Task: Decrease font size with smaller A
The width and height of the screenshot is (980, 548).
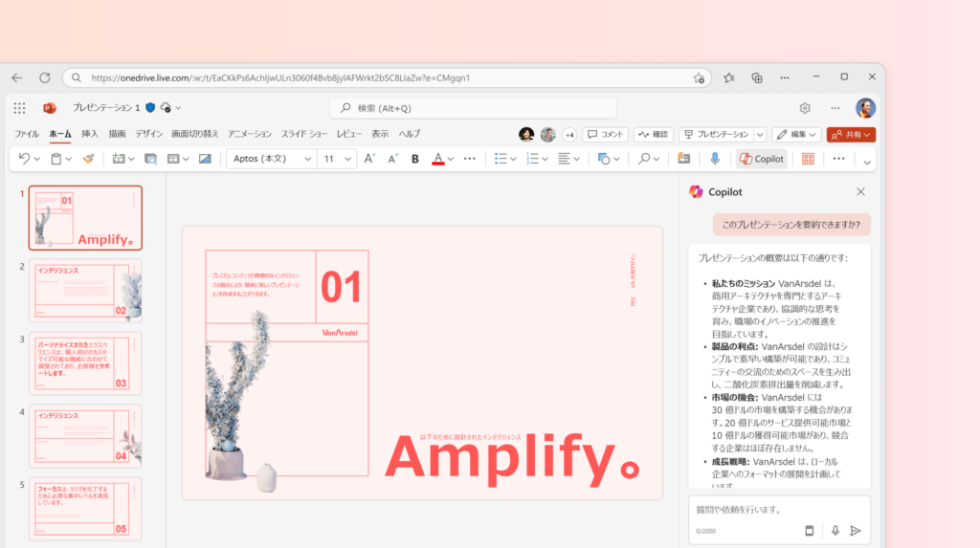Action: click(392, 159)
